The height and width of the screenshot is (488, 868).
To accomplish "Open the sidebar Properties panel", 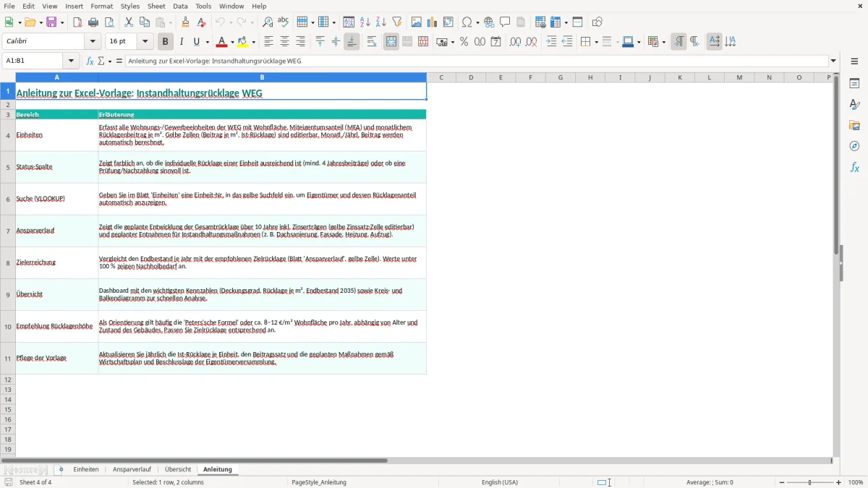I will tap(854, 83).
